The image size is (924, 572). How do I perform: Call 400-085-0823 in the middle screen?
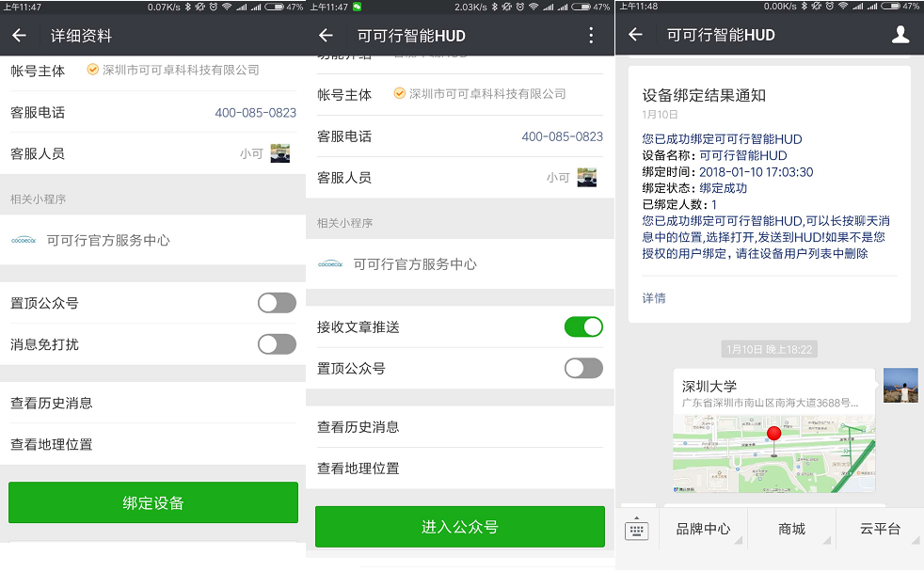click(562, 136)
